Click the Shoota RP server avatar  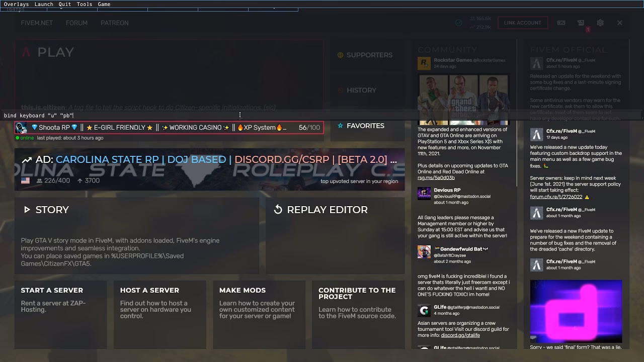[x=21, y=128]
